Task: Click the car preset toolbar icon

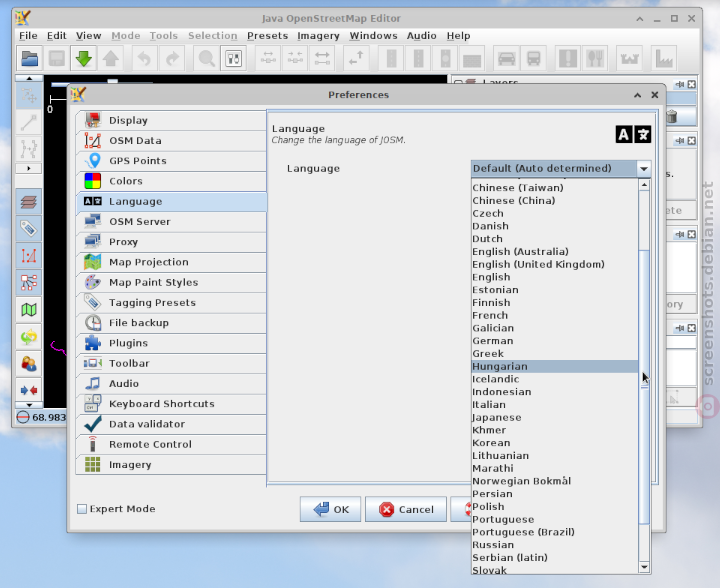Action: click(x=506, y=58)
